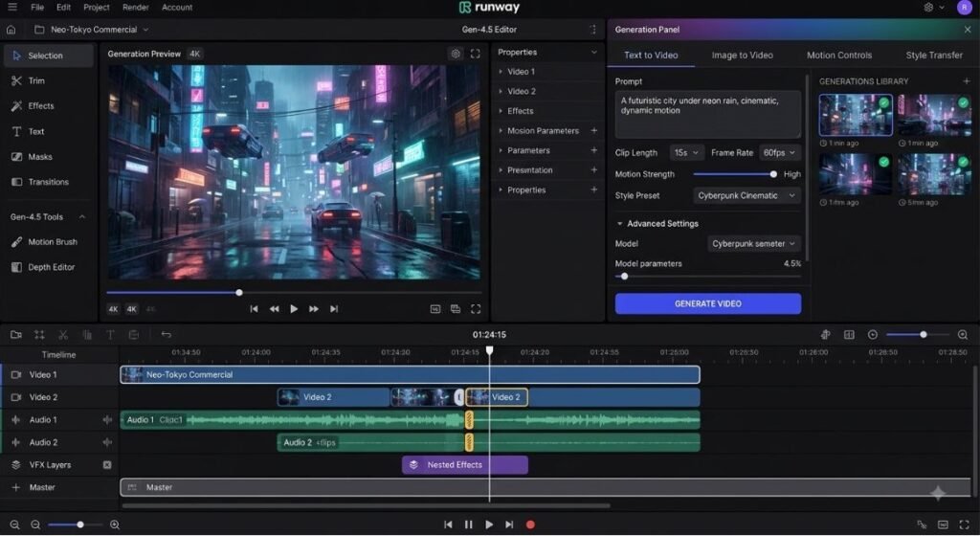
Task: Click the Generate Video button
Action: coord(708,303)
